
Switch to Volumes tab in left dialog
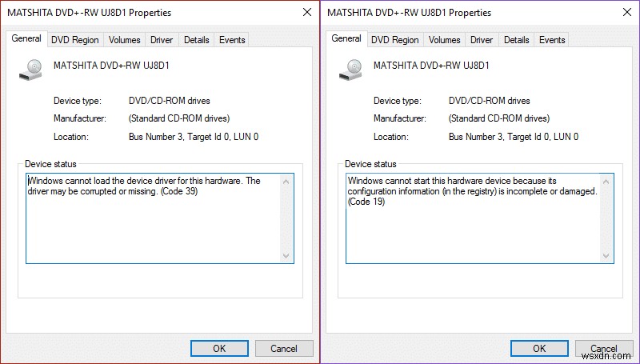pyautogui.click(x=125, y=40)
